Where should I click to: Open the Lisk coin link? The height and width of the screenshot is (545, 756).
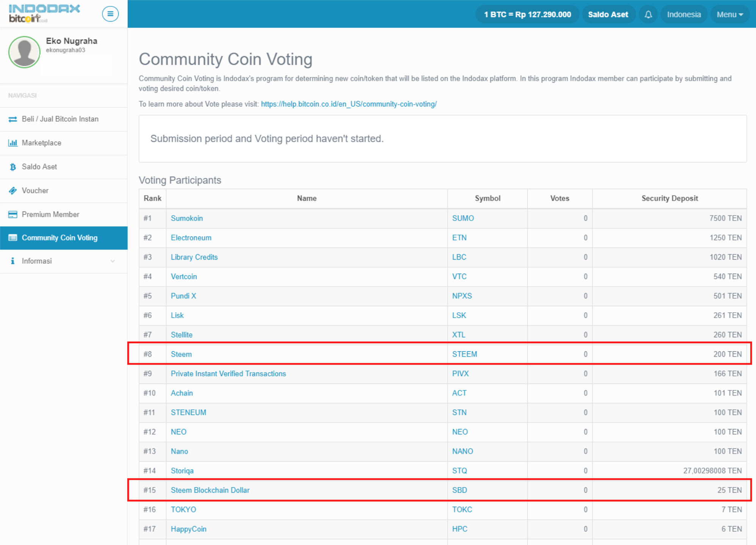point(177,315)
